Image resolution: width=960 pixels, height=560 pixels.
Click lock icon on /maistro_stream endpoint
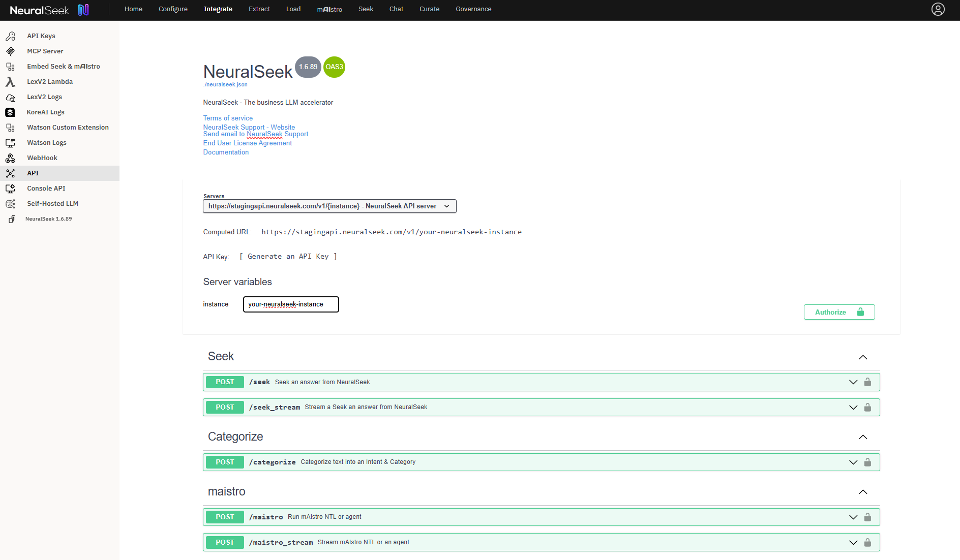867,543
